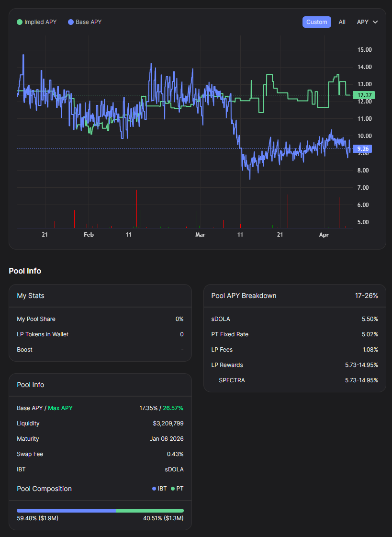This screenshot has width=392, height=537.
Task: Click the tall gray volume bar near Feb 11
Action: click(136, 208)
